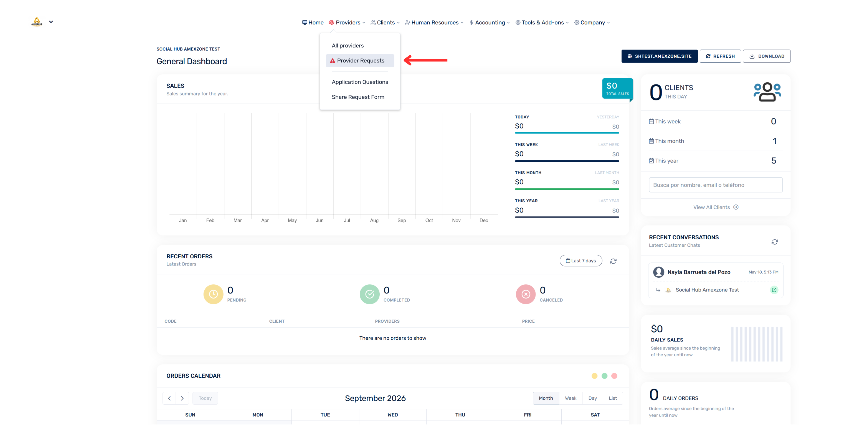Select Provider Requests menu entry
Viewport: 868px width, 434px height.
coord(360,61)
